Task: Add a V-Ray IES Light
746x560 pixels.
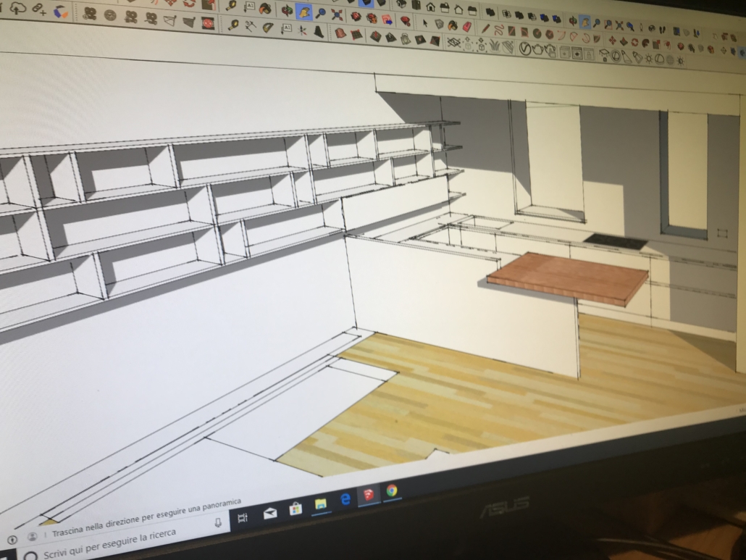Action: click(637, 57)
